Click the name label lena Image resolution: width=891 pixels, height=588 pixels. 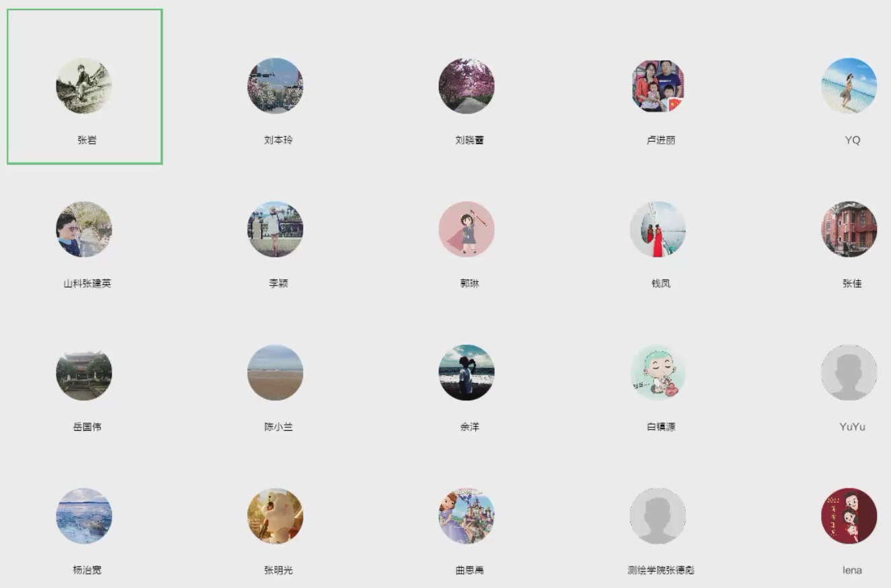852,570
